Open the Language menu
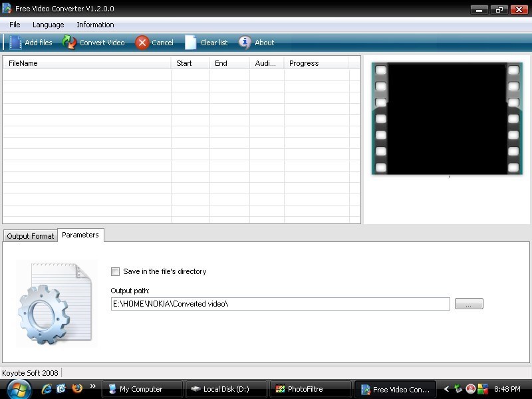 48,25
